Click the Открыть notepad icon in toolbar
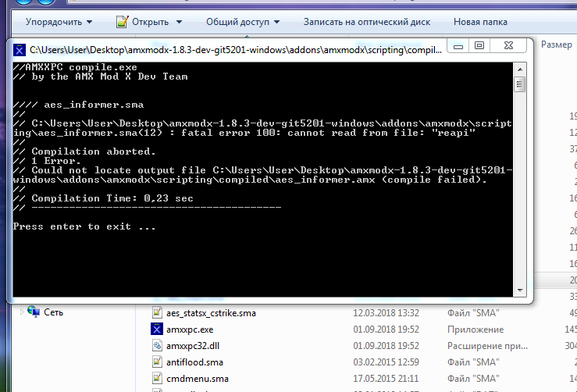The image size is (577, 392). (122, 22)
